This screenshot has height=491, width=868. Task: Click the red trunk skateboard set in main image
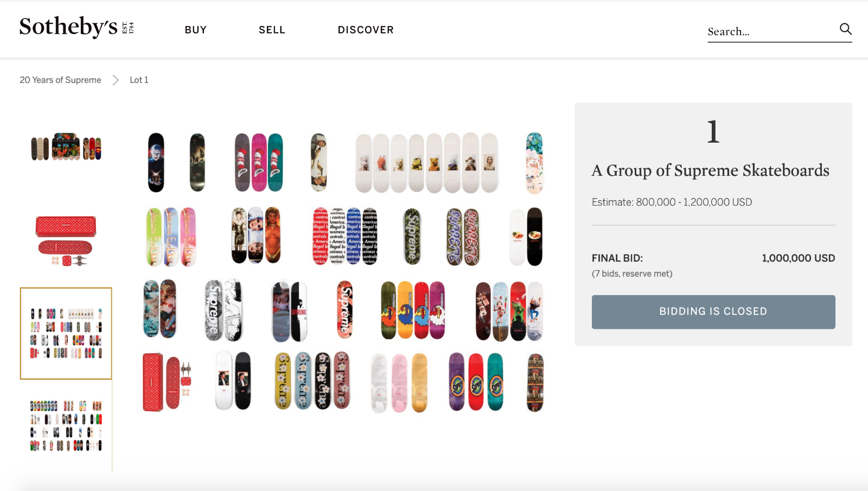[x=167, y=382]
